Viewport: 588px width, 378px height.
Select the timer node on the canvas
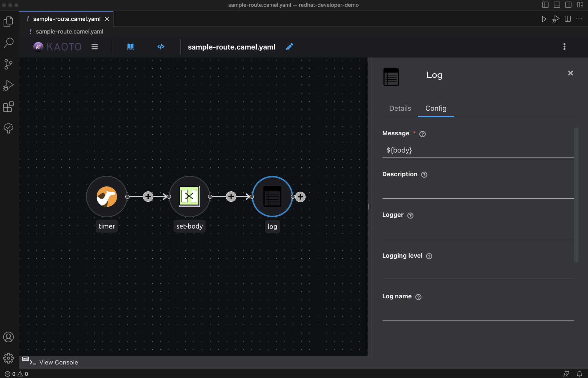pyautogui.click(x=107, y=197)
